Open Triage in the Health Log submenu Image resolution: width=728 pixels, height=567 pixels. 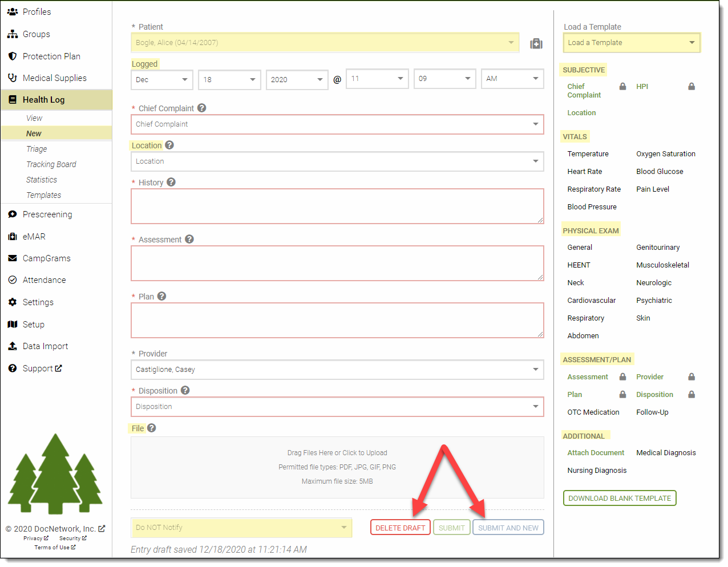tap(37, 149)
